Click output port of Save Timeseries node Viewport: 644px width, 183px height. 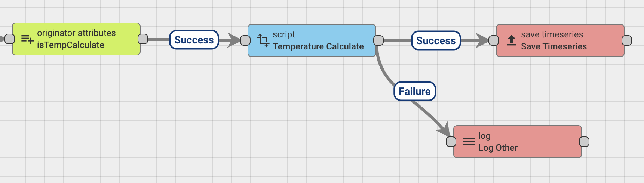pyautogui.click(x=627, y=40)
